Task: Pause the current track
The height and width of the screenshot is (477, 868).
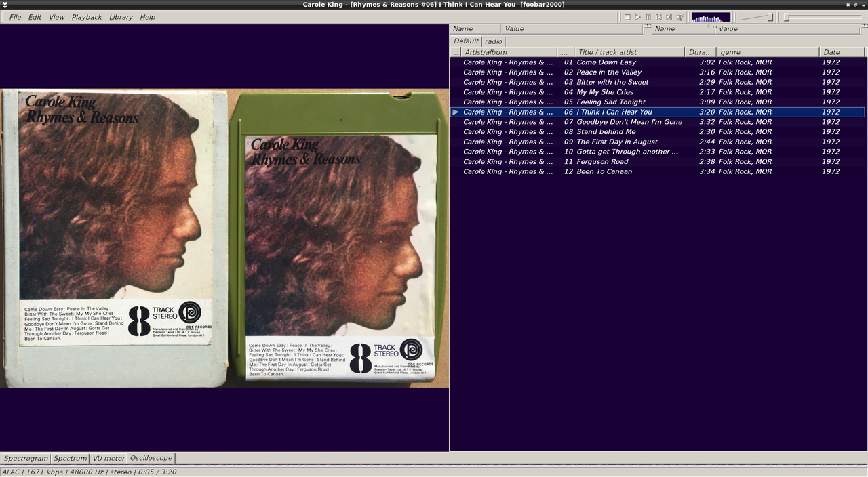Action: point(648,17)
